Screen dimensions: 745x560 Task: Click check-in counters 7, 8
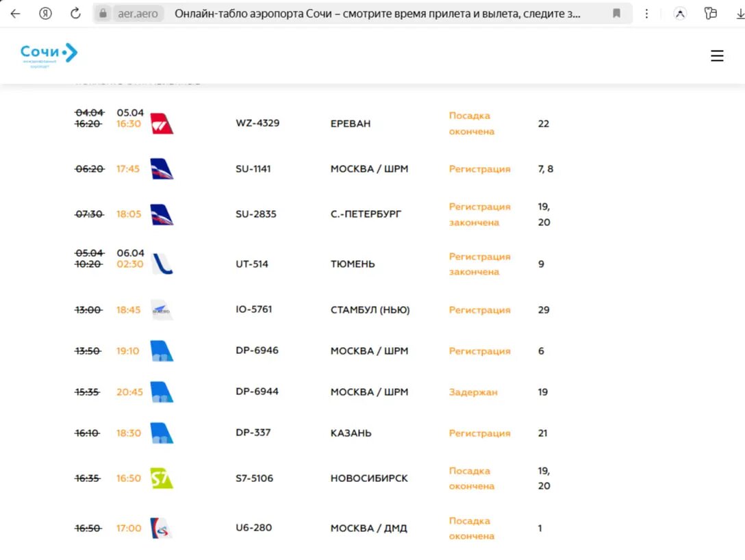546,168
